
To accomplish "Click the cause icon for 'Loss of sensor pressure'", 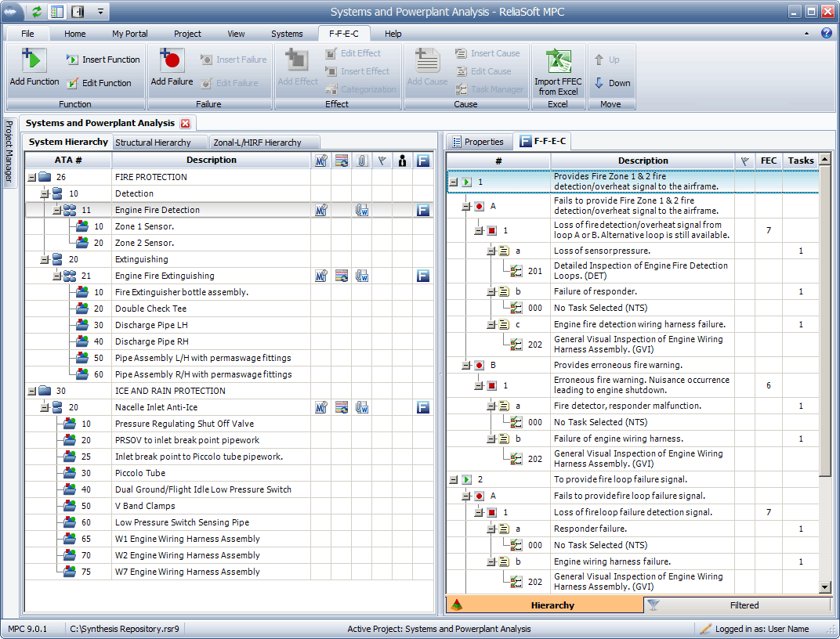I will click(x=504, y=251).
